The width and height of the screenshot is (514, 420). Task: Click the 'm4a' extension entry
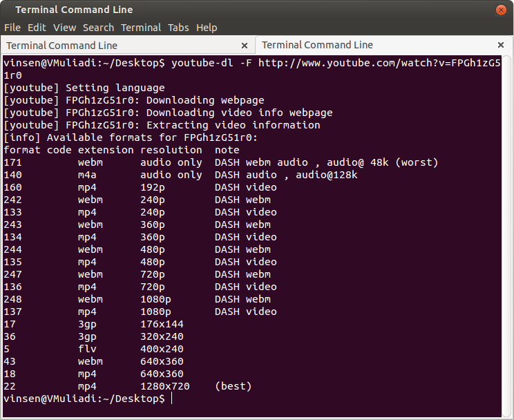click(87, 175)
